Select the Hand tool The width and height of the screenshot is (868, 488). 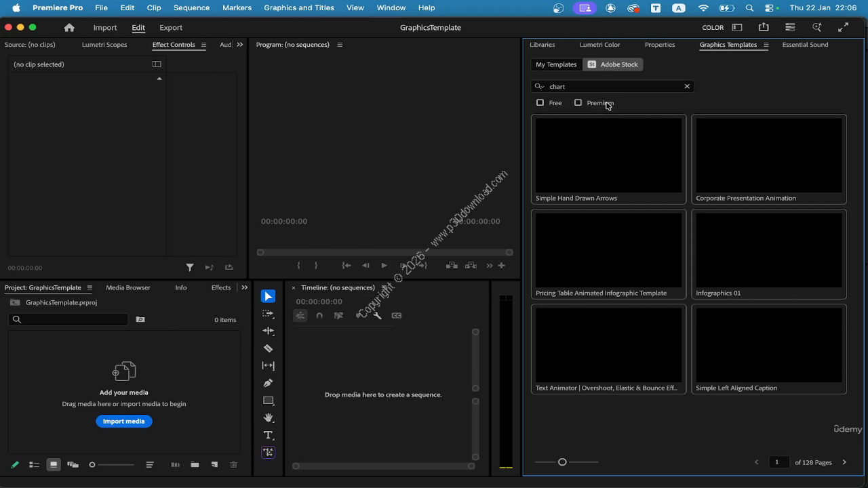[x=269, y=418]
